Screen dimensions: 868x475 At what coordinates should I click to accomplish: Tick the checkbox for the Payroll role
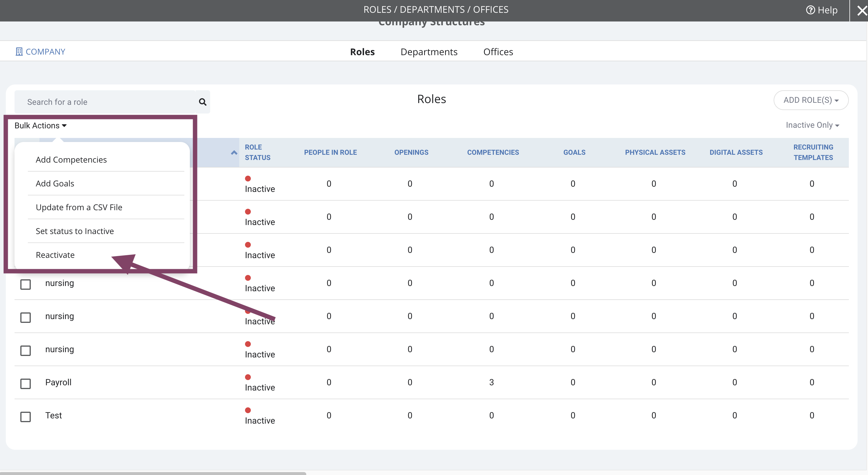pyautogui.click(x=26, y=384)
